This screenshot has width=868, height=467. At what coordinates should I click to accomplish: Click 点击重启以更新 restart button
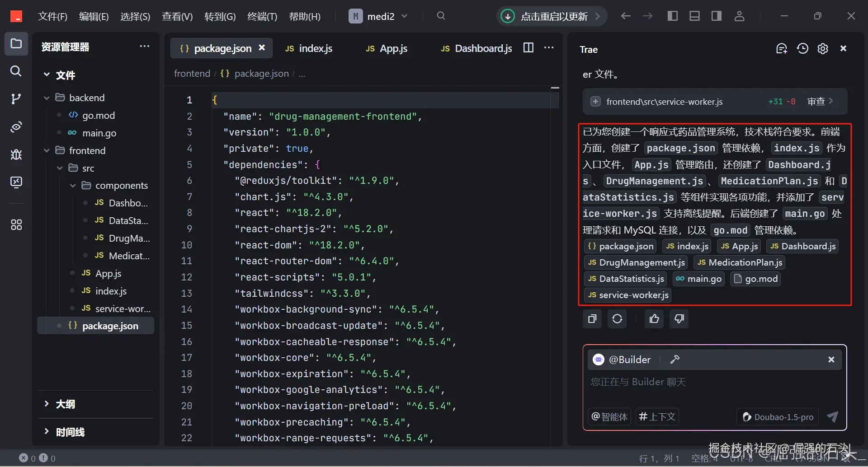(x=554, y=17)
